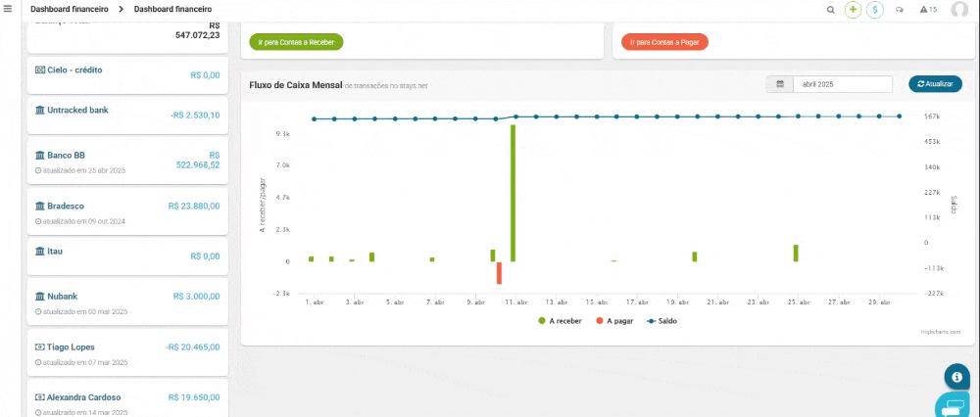Click Ir para Contas a Pagar button

pyautogui.click(x=664, y=42)
